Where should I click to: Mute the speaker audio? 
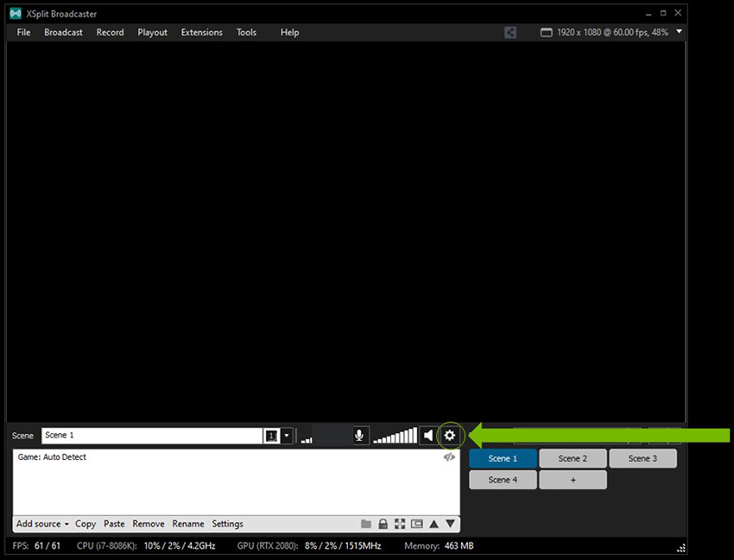coord(428,436)
